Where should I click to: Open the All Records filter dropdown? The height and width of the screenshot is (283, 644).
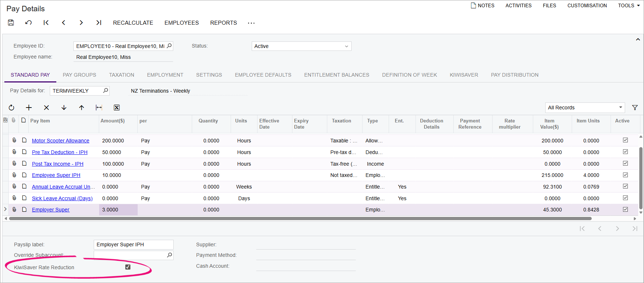click(584, 108)
